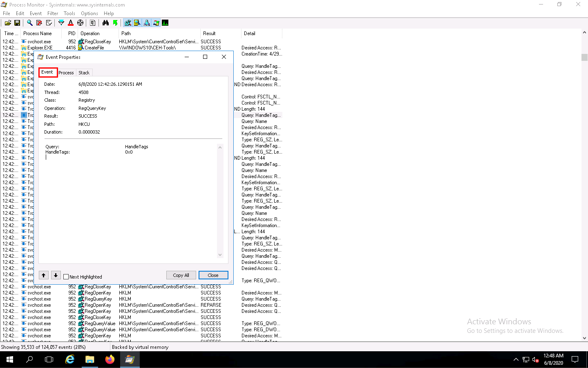Image resolution: width=588 pixels, height=368 pixels.
Task: Click the details box scroll-down arrow
Action: coord(220,255)
